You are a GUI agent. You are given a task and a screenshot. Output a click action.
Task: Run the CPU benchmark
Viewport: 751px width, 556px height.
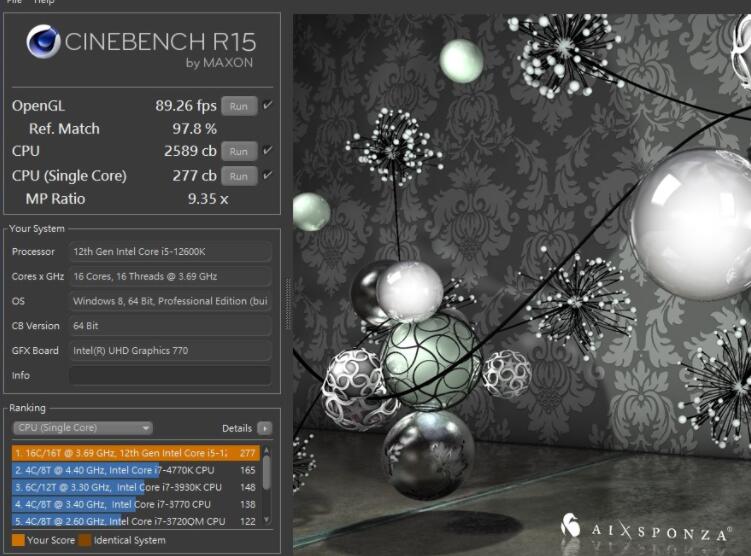click(238, 152)
